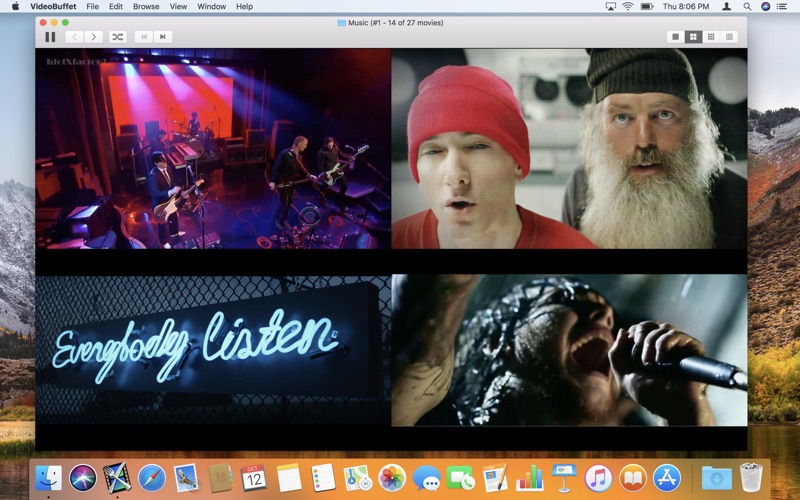Viewport: 800px width, 500px height.
Task: Open iTunes from the Dock
Action: (x=598, y=479)
